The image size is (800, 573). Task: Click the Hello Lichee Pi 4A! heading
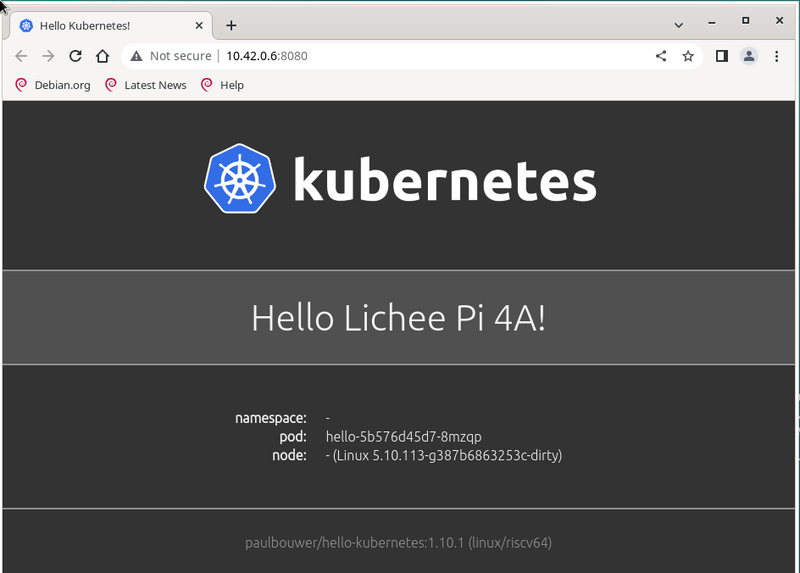[x=398, y=318]
